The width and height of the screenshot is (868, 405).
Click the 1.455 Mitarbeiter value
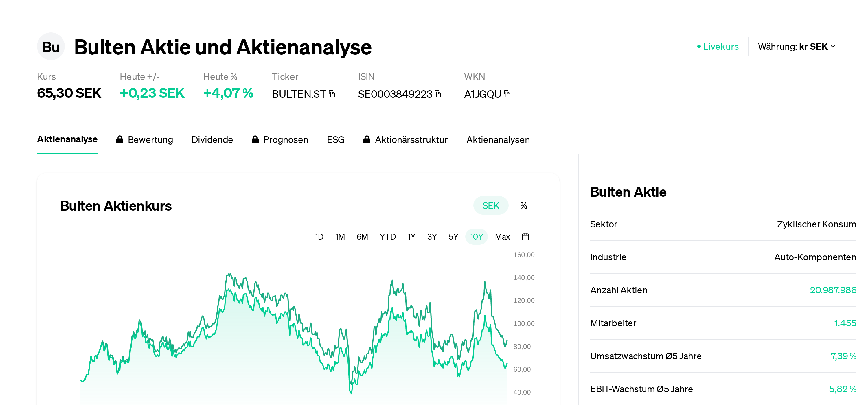pos(845,323)
